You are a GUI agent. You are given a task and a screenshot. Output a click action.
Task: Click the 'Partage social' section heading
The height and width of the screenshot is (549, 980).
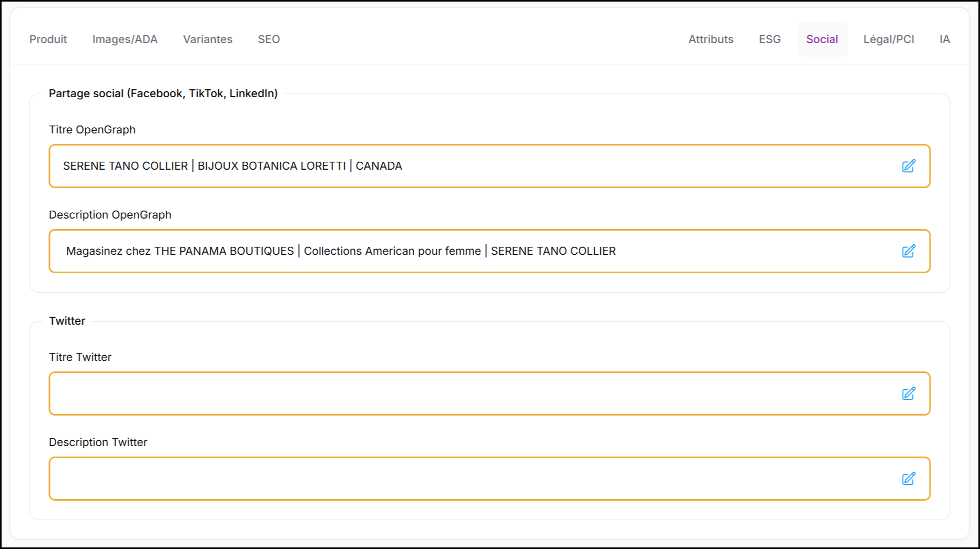click(x=163, y=94)
